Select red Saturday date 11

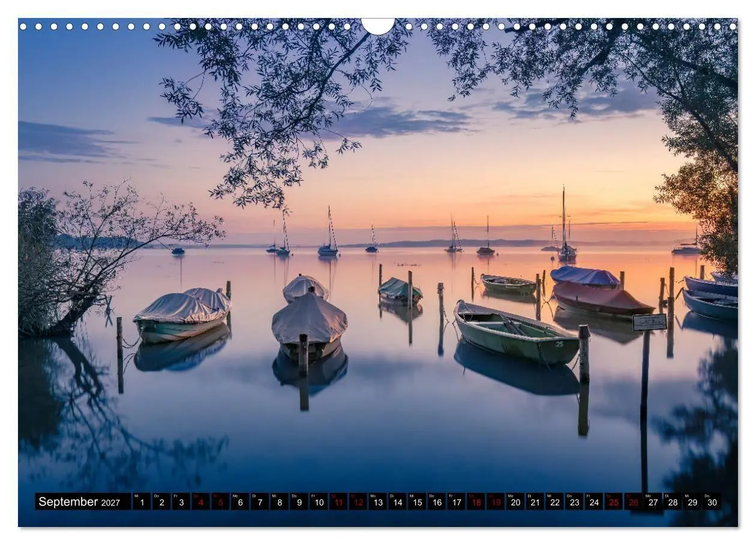[338, 502]
